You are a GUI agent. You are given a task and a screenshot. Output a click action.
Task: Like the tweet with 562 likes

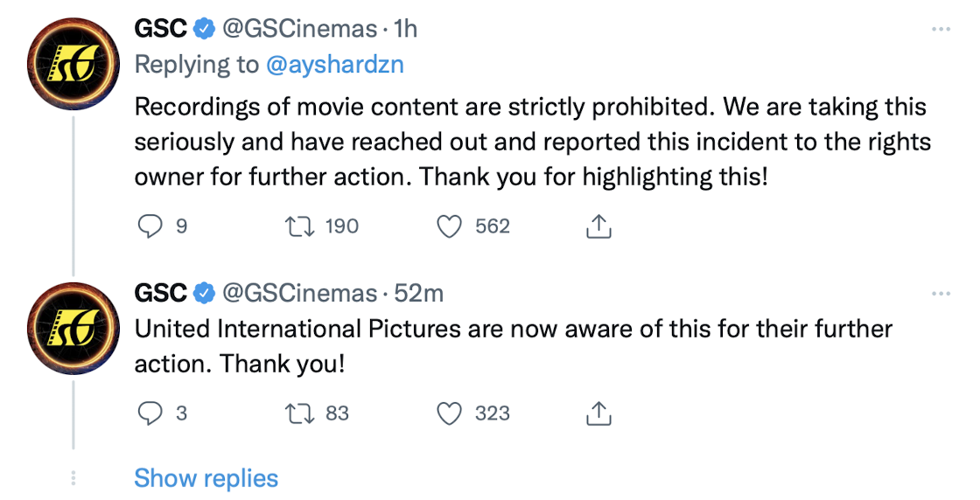click(449, 226)
